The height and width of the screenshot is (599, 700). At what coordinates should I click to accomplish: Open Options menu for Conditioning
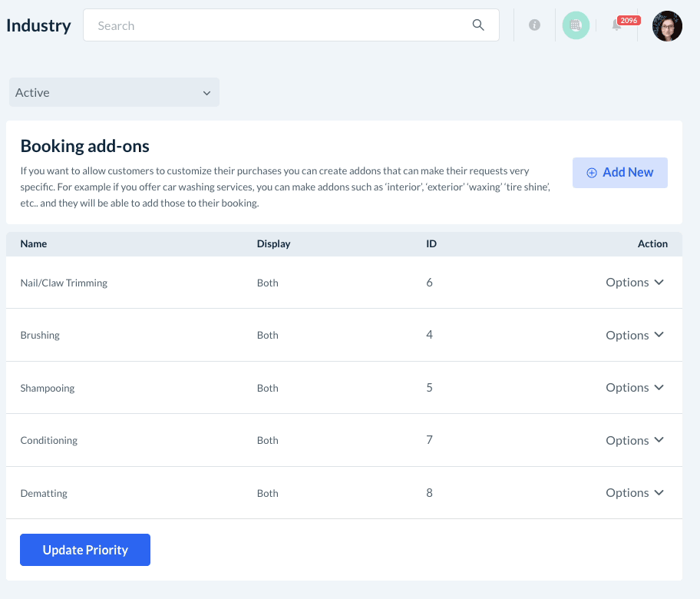[x=634, y=441]
